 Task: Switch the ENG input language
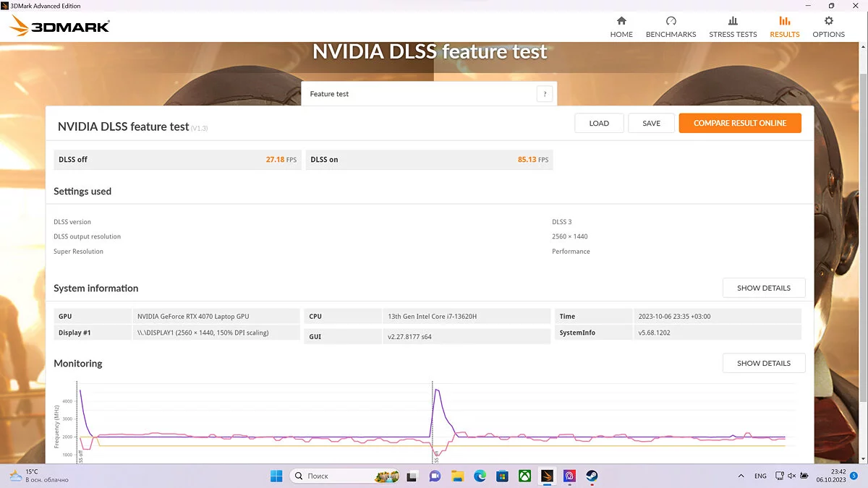pyautogui.click(x=760, y=476)
